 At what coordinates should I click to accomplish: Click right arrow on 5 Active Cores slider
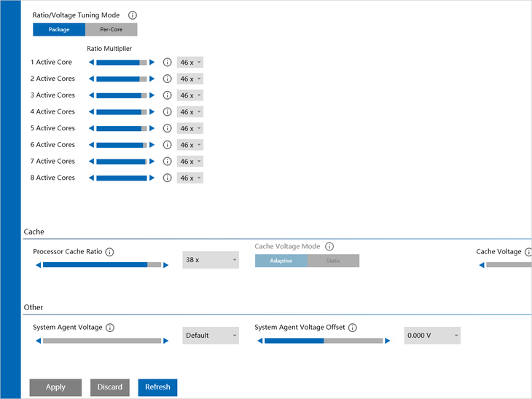pos(152,128)
